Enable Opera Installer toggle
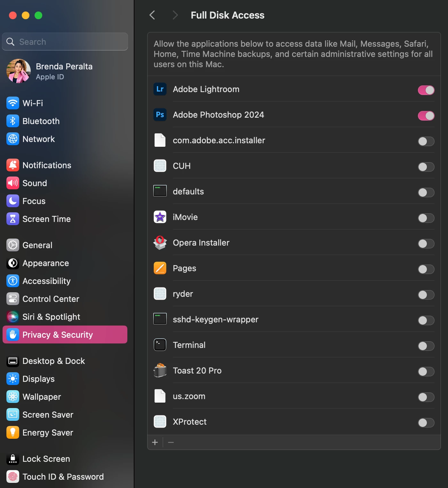The height and width of the screenshot is (488, 448). pyautogui.click(x=426, y=244)
